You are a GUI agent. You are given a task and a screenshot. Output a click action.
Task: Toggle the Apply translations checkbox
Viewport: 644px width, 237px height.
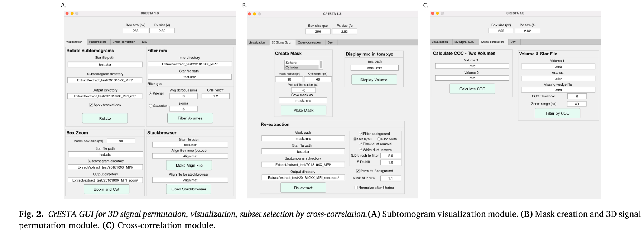(91, 105)
